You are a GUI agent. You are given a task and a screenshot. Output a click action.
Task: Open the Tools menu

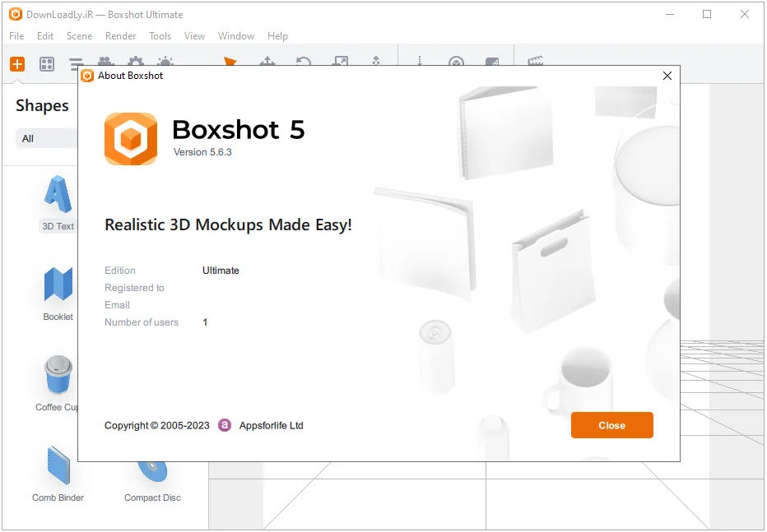[x=160, y=36]
